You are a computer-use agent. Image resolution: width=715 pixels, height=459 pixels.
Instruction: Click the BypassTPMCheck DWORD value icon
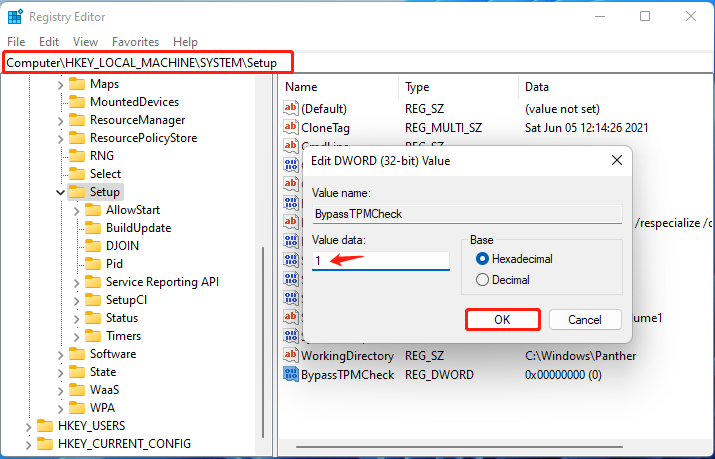point(292,374)
